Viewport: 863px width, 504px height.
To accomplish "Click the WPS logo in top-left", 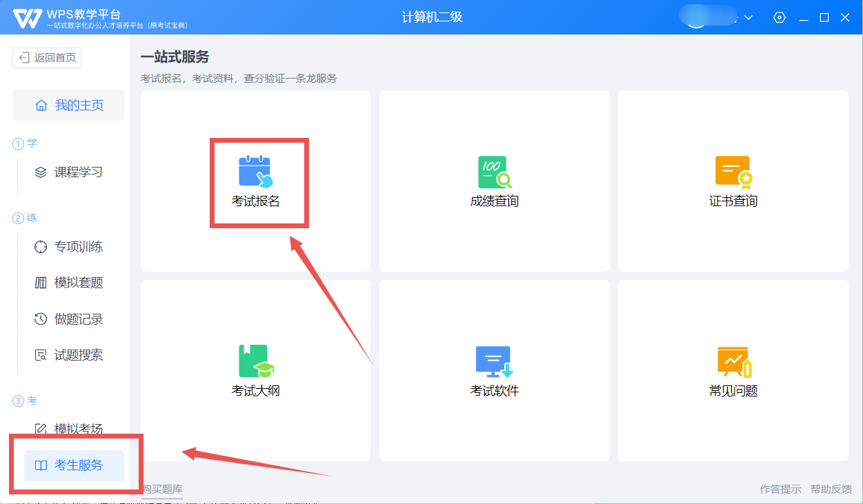I will [27, 18].
